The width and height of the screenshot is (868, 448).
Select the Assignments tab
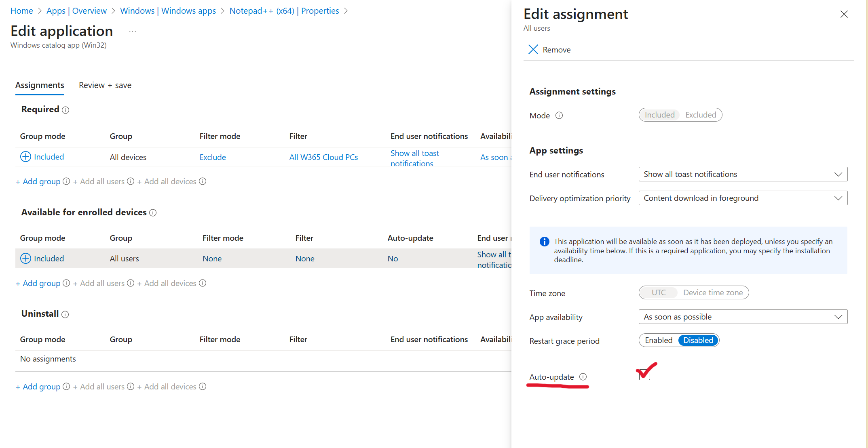coord(40,85)
